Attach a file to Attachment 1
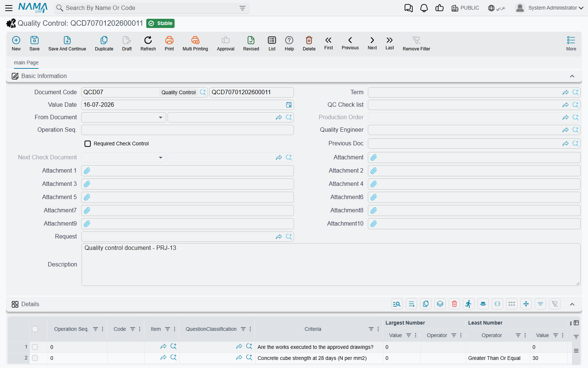588x368 pixels. [87, 171]
